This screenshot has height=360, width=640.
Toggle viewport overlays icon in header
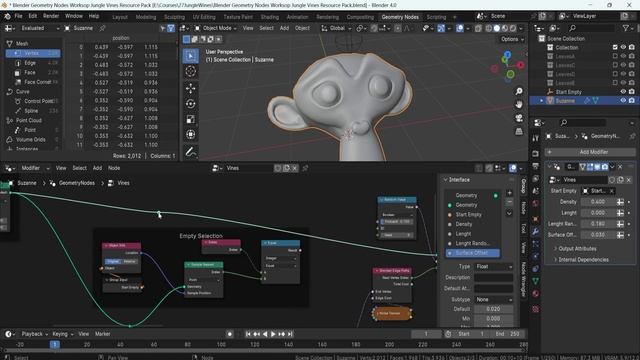coord(460,28)
